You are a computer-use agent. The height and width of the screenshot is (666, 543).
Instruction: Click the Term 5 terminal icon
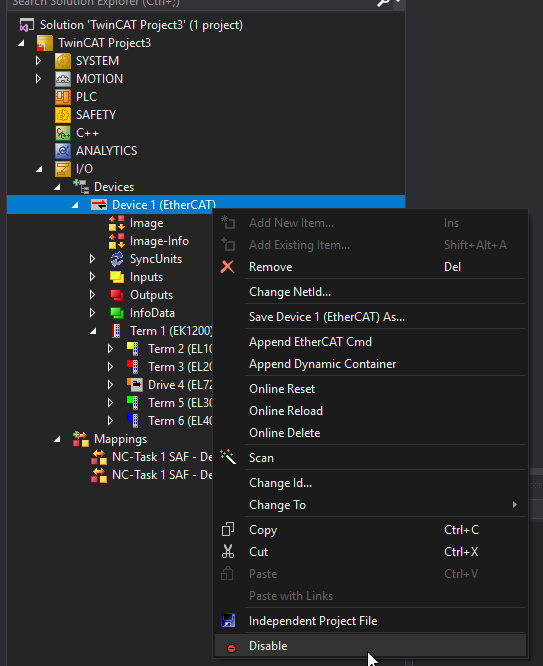pyautogui.click(x=133, y=403)
